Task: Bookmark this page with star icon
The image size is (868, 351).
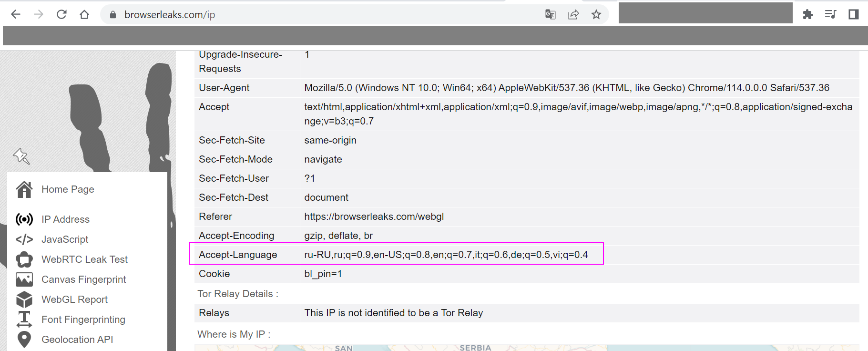Action: 596,14
